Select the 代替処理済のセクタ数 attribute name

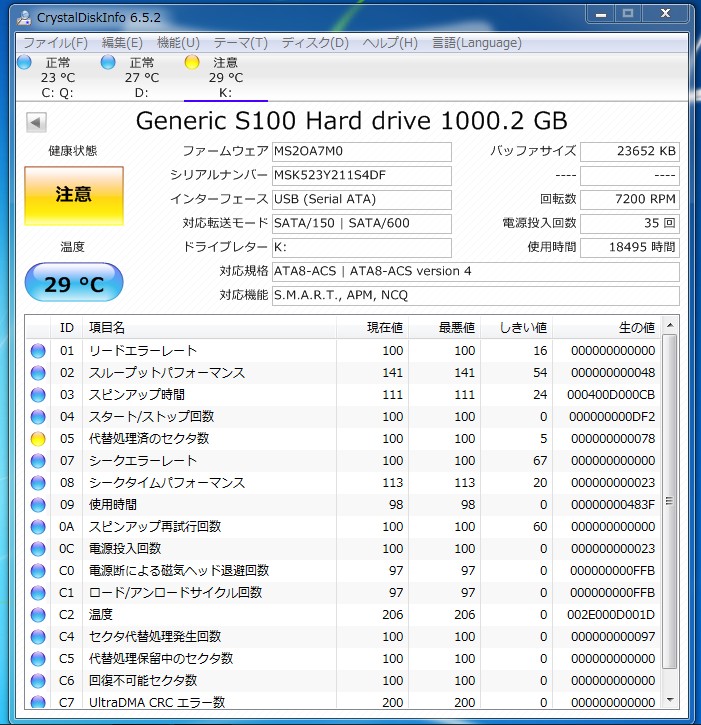coord(149,438)
